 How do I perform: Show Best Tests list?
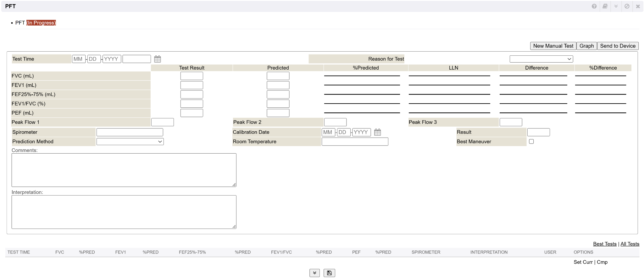pos(605,244)
